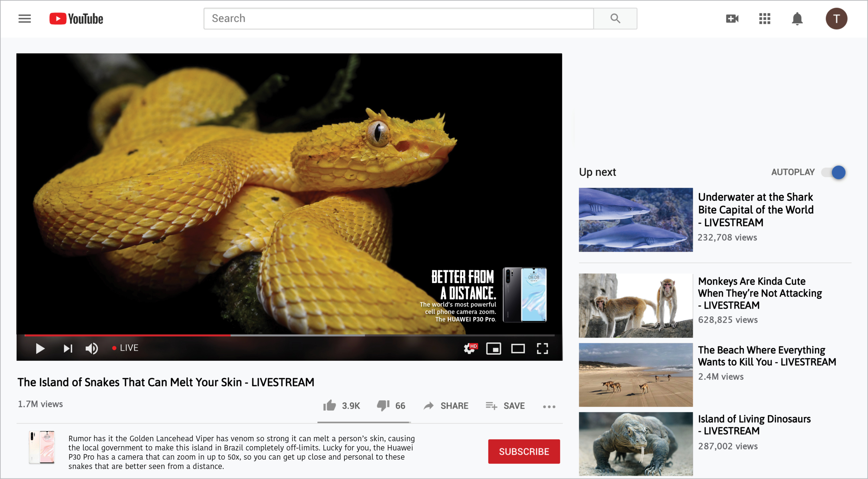Open the YouTube apps grid
The height and width of the screenshot is (479, 868).
pyautogui.click(x=765, y=18)
